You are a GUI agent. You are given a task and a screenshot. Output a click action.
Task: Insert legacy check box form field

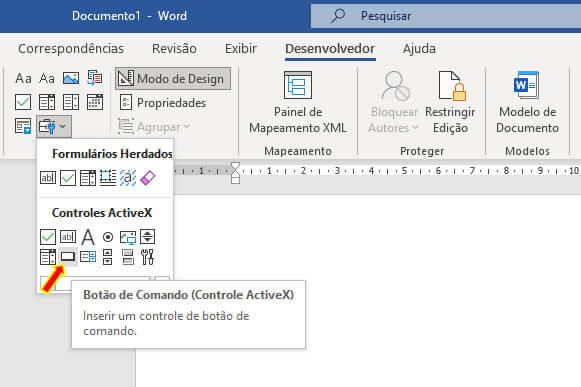(68, 178)
